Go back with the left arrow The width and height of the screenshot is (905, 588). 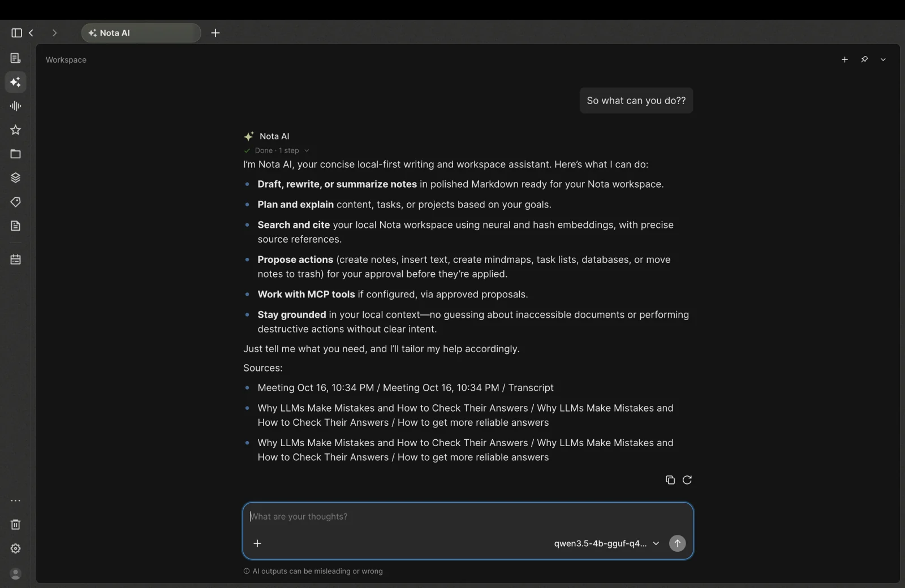pyautogui.click(x=31, y=33)
